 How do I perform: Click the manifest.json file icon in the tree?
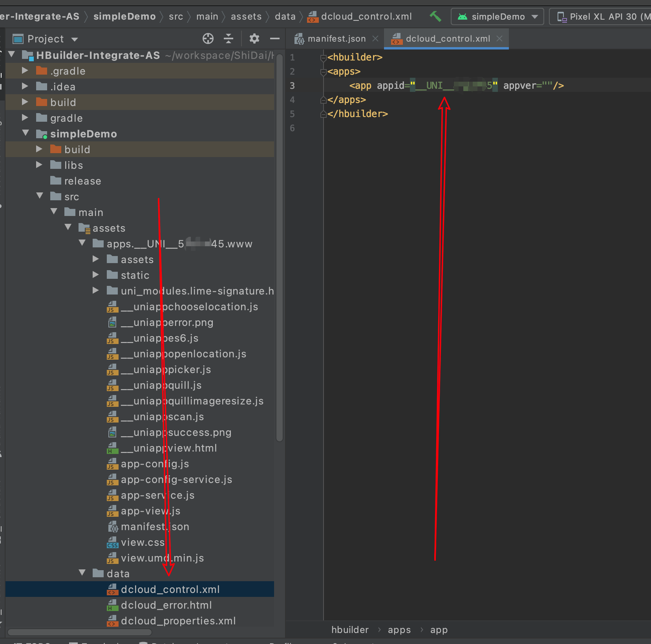click(x=113, y=527)
